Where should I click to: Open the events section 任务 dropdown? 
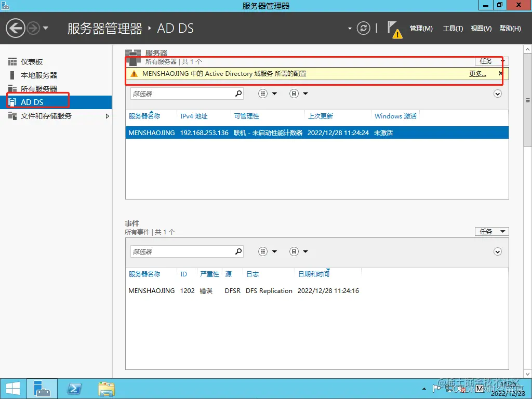click(491, 231)
